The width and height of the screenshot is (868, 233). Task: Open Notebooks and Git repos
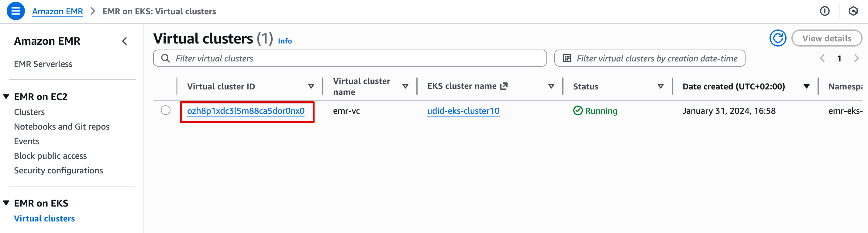[x=62, y=127]
